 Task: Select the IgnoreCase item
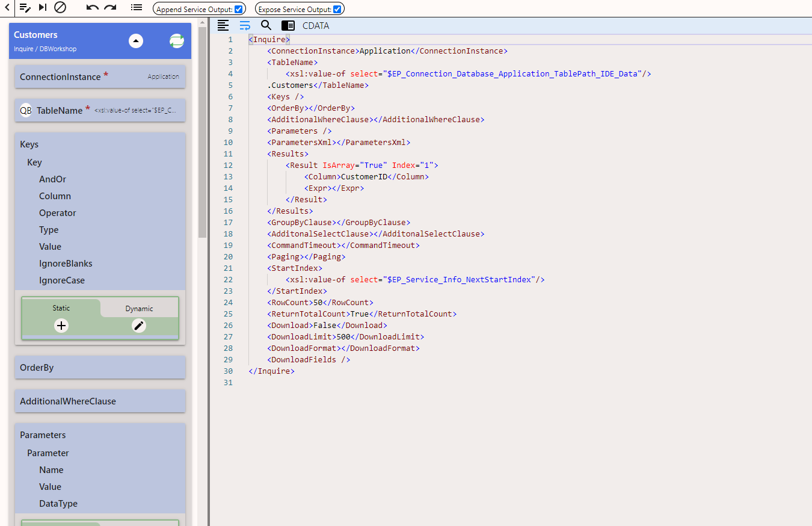(62, 280)
